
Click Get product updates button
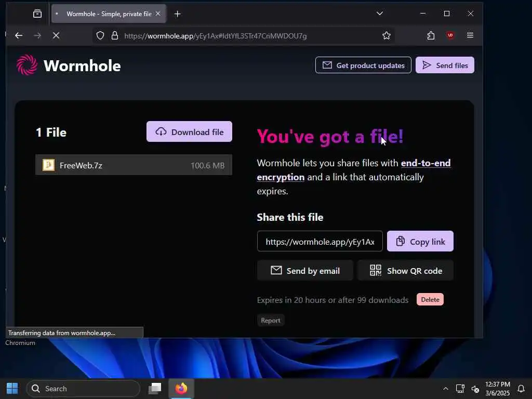click(x=363, y=65)
